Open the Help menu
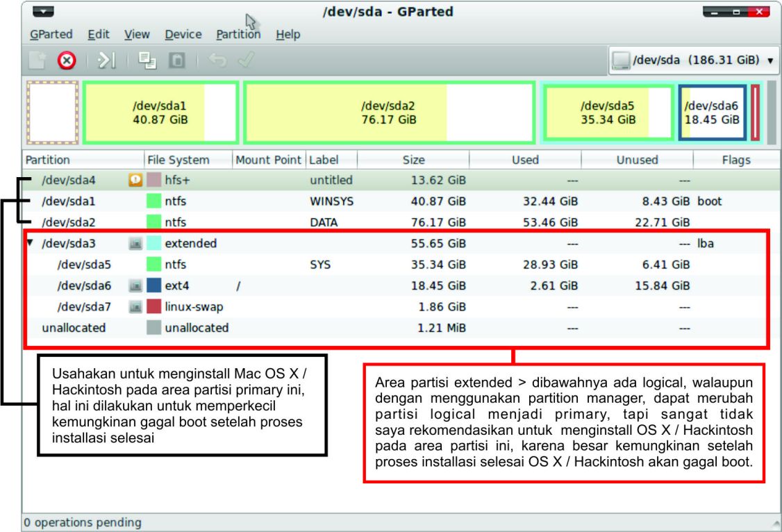This screenshot has width=782, height=532. (x=288, y=35)
